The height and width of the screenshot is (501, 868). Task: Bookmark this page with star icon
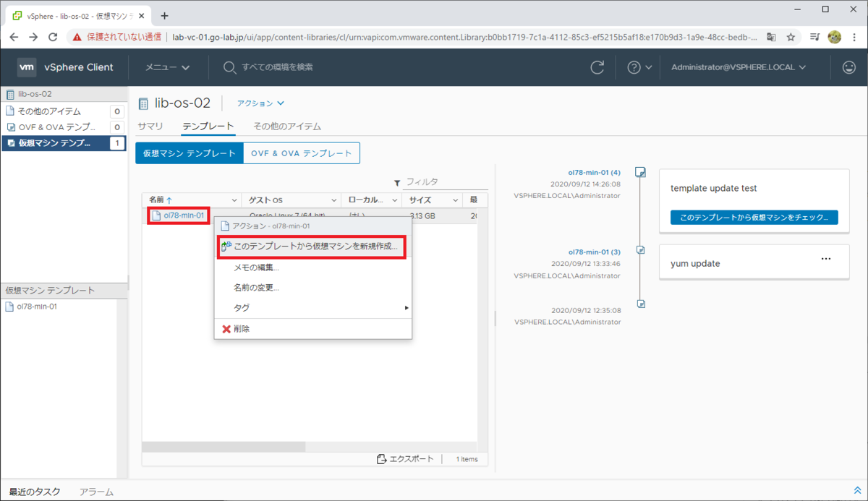coord(791,37)
